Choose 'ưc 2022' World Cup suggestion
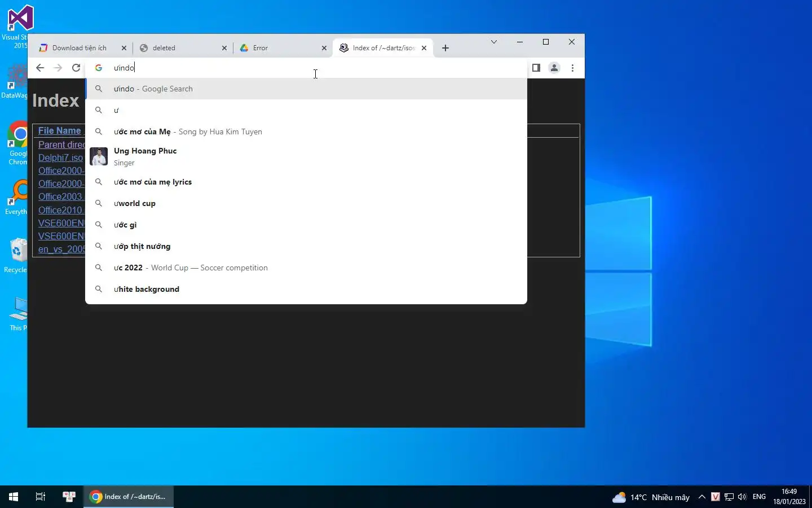Viewport: 812px width, 508px height. coord(306,268)
